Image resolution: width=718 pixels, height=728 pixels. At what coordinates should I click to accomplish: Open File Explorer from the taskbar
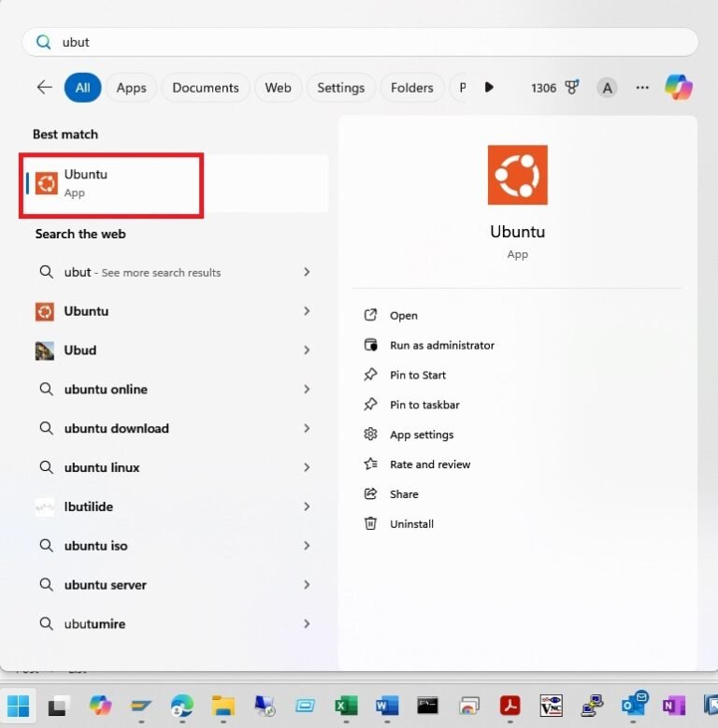tap(223, 705)
